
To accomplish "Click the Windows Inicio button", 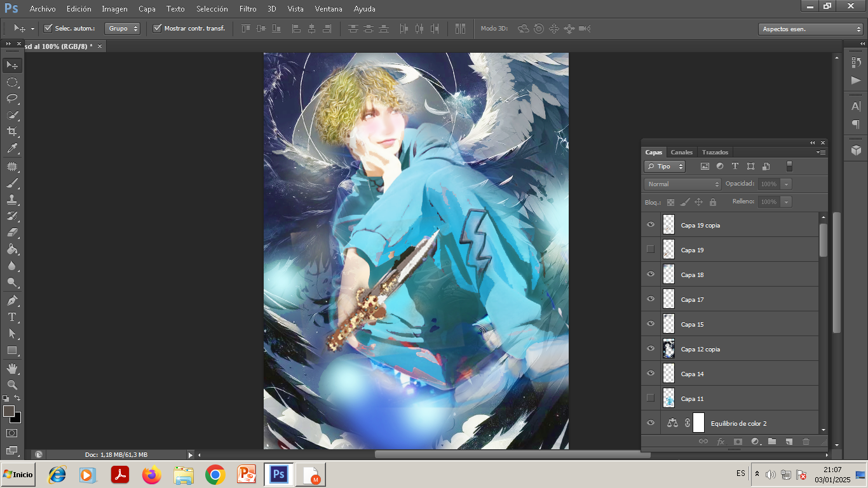I will [18, 475].
